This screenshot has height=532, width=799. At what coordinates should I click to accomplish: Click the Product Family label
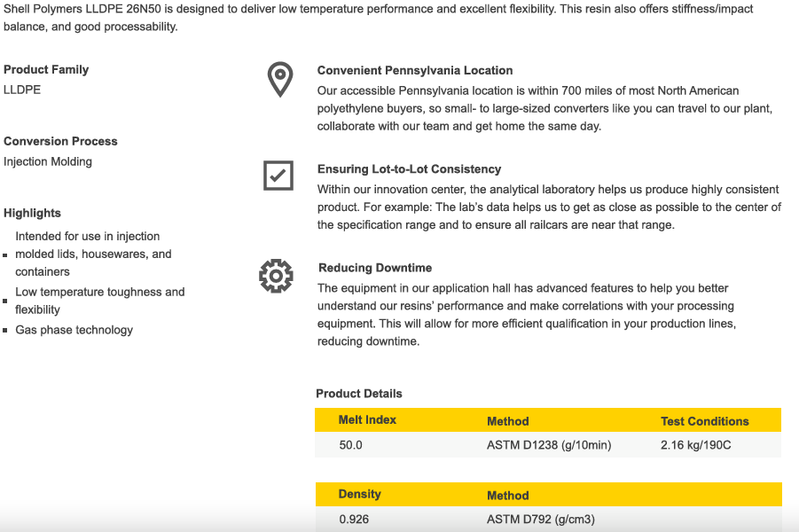pyautogui.click(x=46, y=69)
